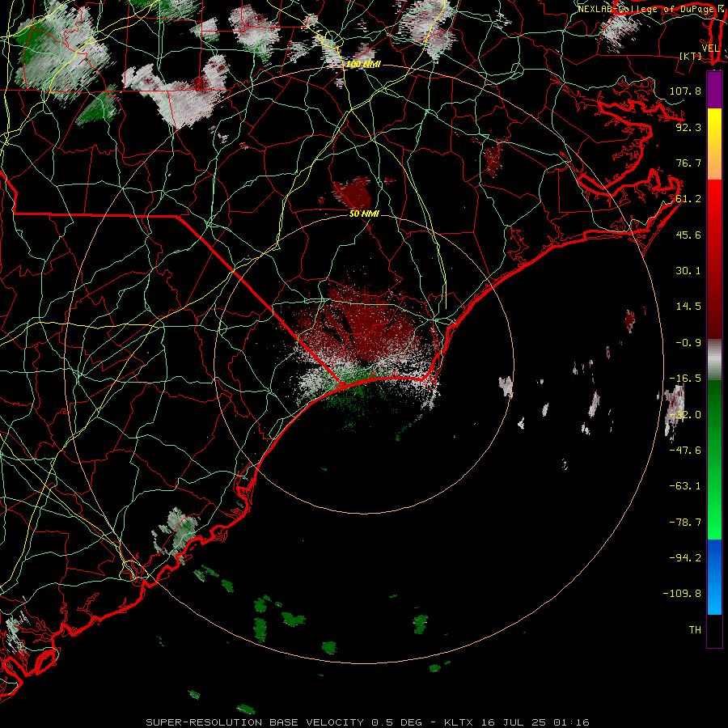Select the -47.6 legend value
Image resolution: width=728 pixels, height=728 pixels.
click(685, 451)
